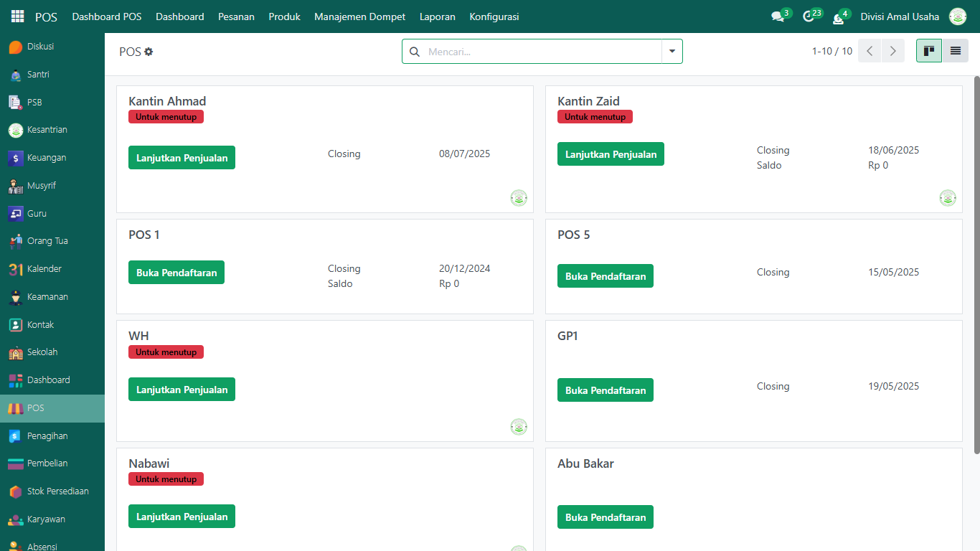This screenshot has height=551, width=980.
Task: Go to next page of records
Action: pos(892,51)
